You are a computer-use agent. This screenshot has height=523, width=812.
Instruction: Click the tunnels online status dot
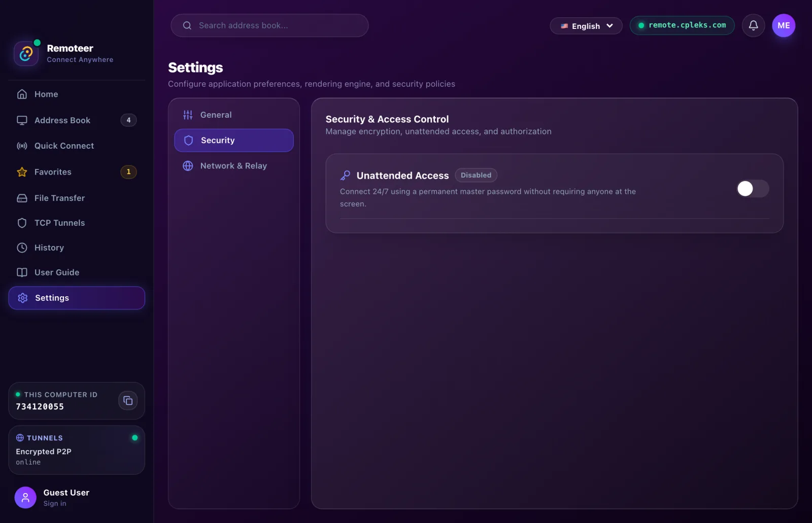tap(134, 438)
